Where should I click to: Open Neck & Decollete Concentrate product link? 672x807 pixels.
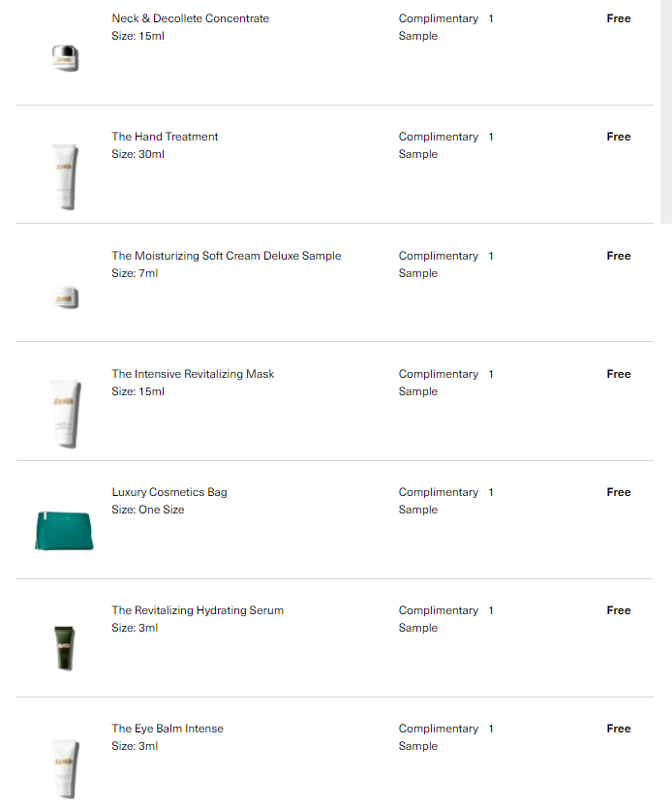pos(191,18)
